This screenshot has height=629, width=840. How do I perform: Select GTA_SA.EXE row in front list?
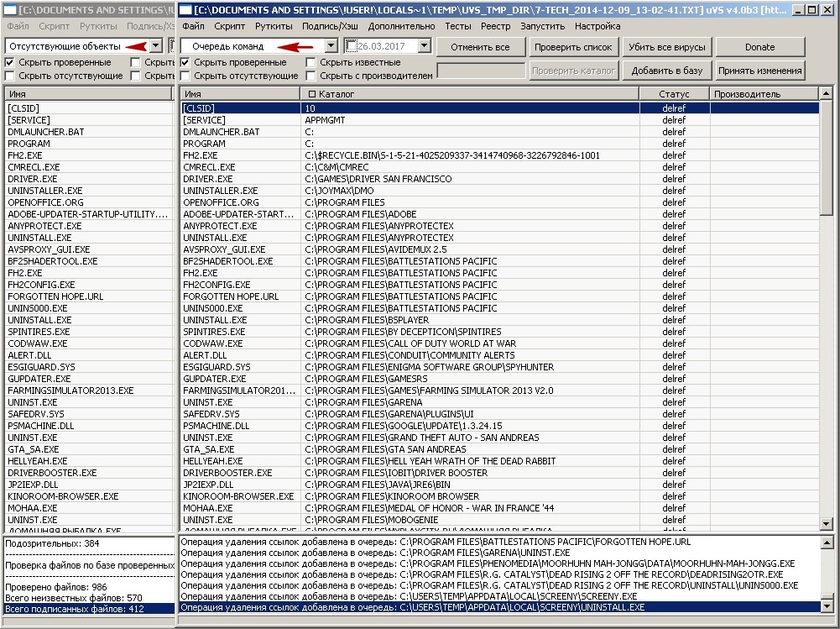(x=500, y=449)
